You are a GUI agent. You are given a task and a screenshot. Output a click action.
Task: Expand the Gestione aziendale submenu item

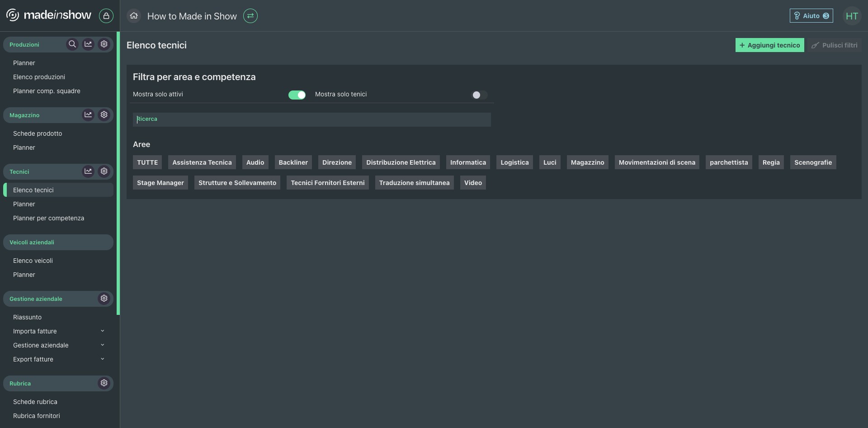coord(103,345)
